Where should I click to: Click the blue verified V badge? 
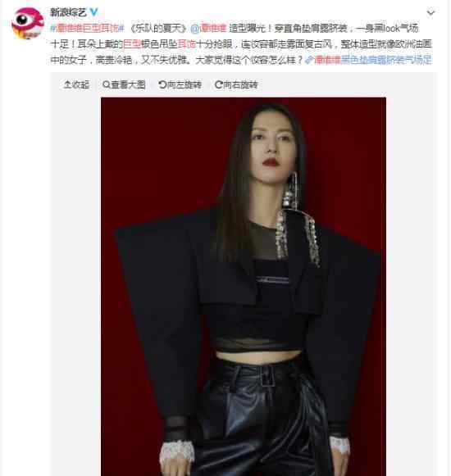(94, 11)
